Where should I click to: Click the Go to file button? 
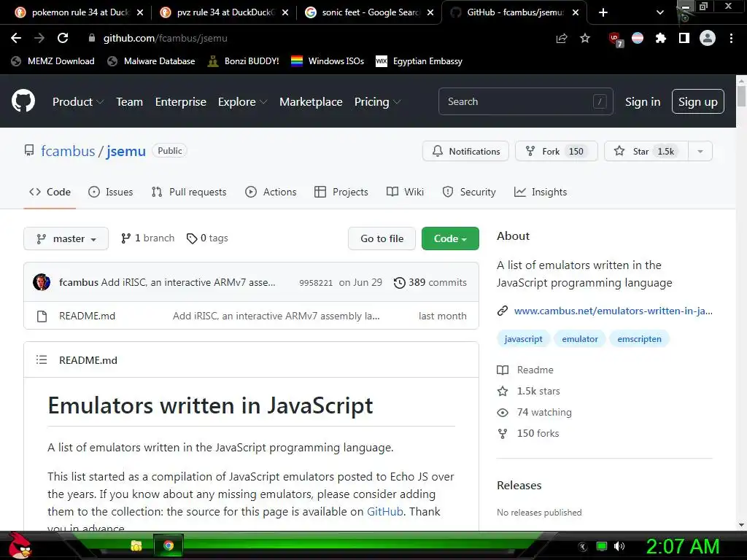click(382, 238)
